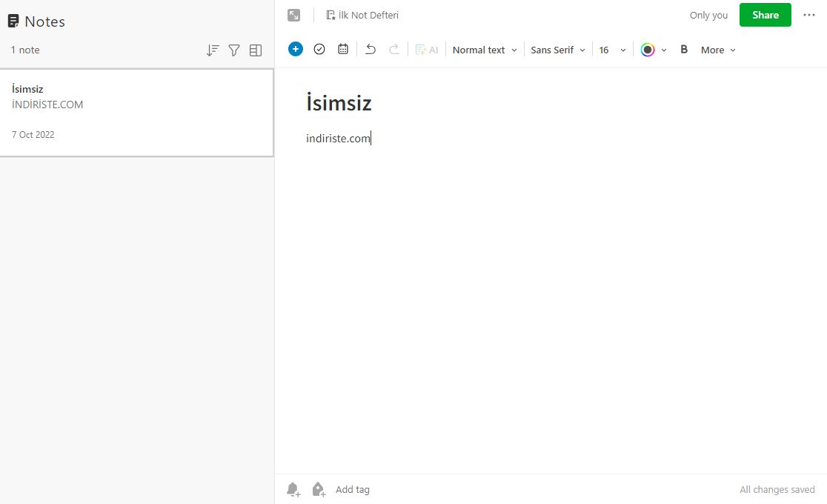Click the indiriste.com body text
This screenshot has width=827, height=504.
(x=338, y=139)
